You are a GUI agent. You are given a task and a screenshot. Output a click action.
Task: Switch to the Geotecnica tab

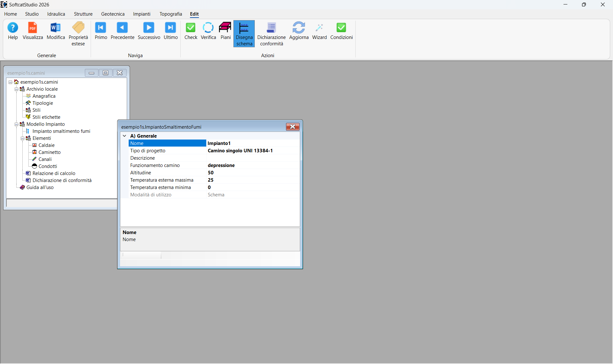[113, 14]
